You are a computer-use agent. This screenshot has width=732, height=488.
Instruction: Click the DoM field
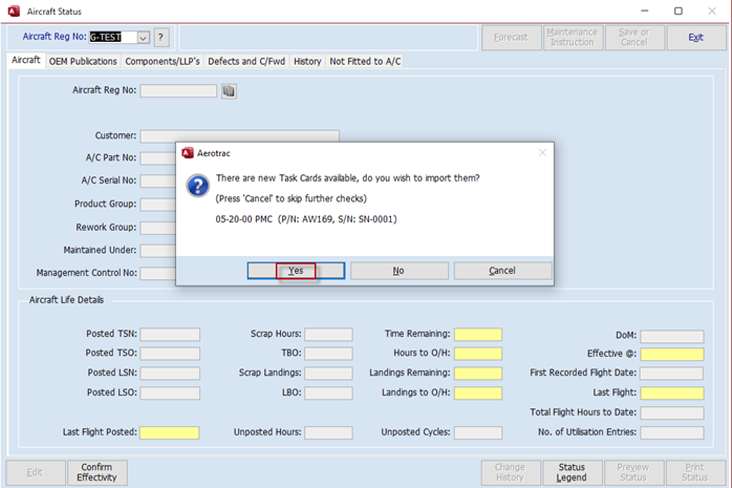672,336
